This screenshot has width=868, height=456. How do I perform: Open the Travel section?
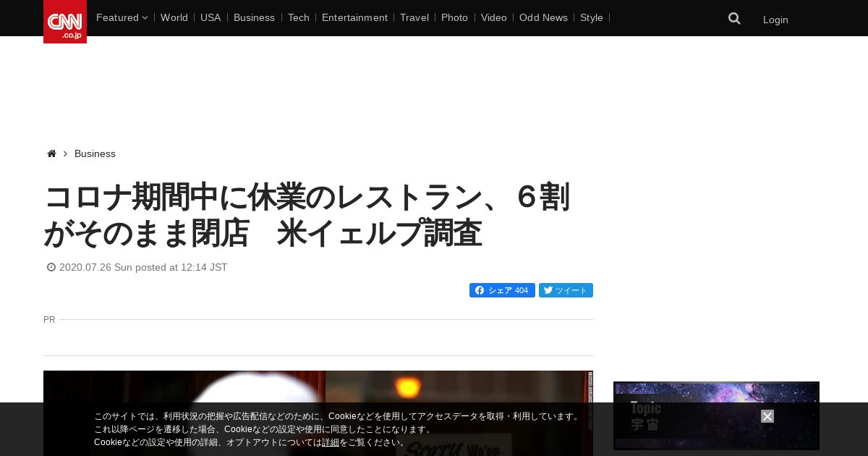coord(414,17)
